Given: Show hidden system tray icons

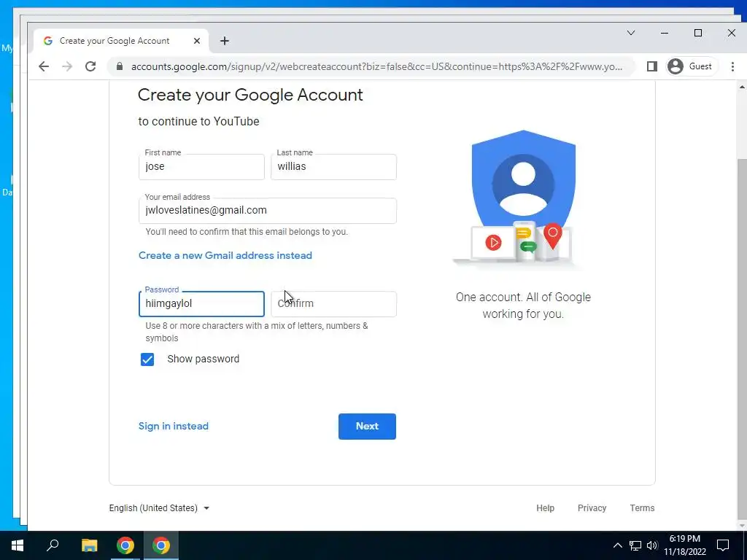Looking at the screenshot, I should pos(617,545).
